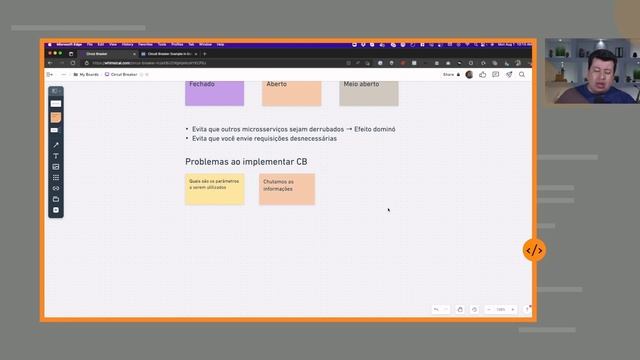Click the 'Problemas ao implementar CB' heading
Image resolution: width=640 pixels, height=360 pixels.
(246, 162)
